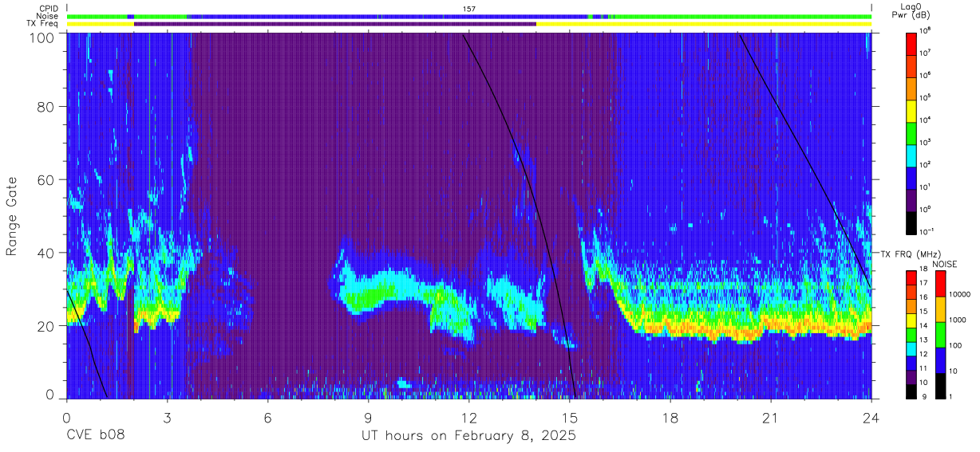This screenshot has height=452, width=980.
Task: Click the 'Range Gate' y-axis label
Action: tap(13, 216)
